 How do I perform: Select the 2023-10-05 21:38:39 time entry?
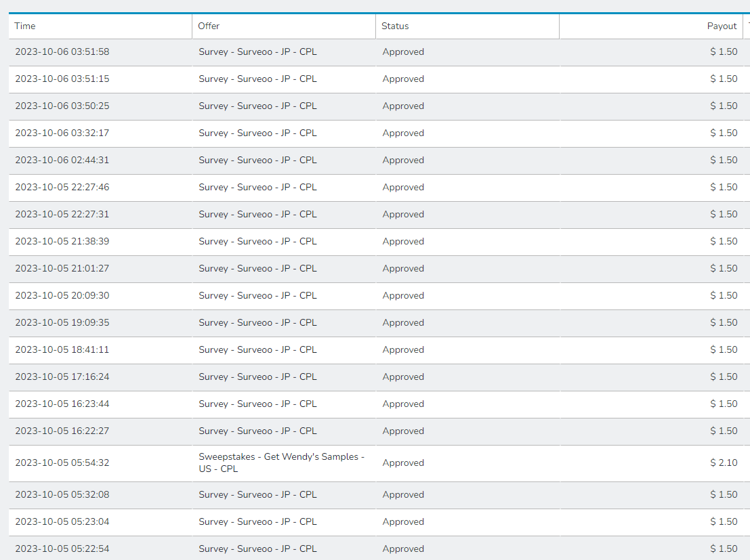tap(62, 242)
